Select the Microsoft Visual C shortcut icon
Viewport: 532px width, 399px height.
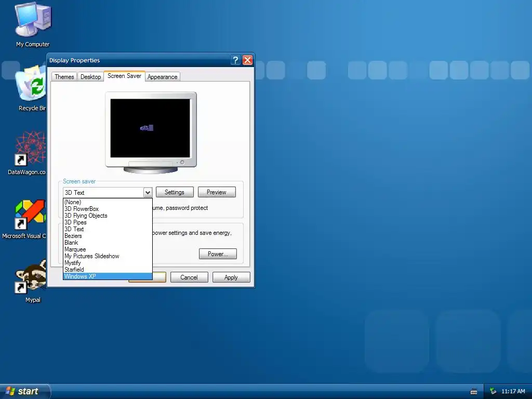[24, 219]
